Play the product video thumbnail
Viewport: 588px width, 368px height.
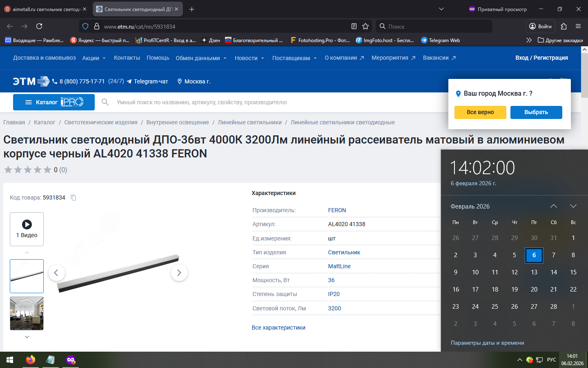point(27,229)
